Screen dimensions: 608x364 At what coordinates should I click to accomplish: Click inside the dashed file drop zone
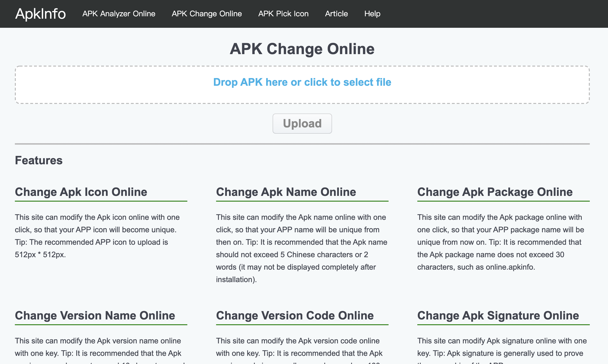302,85
